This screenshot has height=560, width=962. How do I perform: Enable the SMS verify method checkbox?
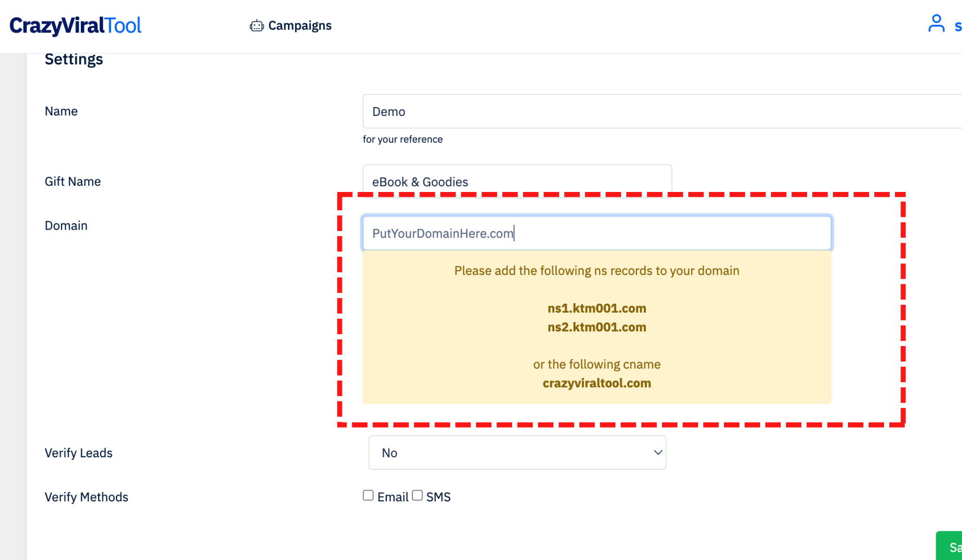tap(417, 496)
